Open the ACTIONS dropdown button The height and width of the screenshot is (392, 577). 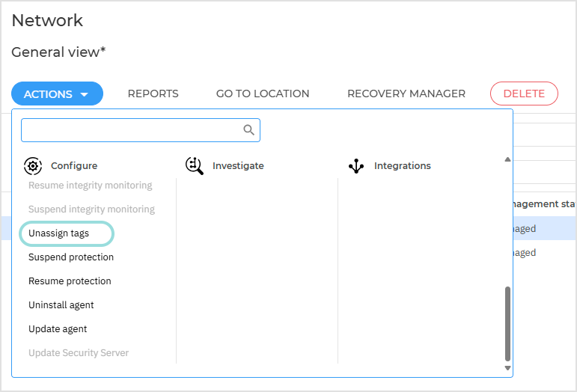[x=57, y=94]
